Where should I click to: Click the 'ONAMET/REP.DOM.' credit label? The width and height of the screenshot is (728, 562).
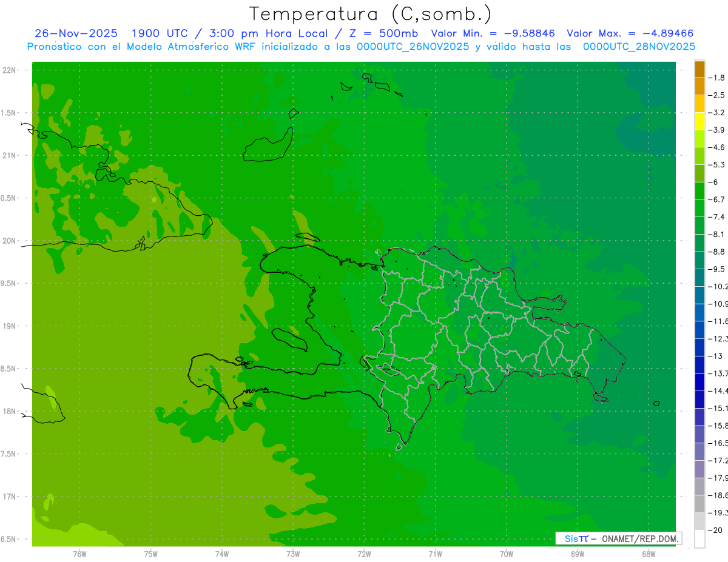click(x=640, y=538)
